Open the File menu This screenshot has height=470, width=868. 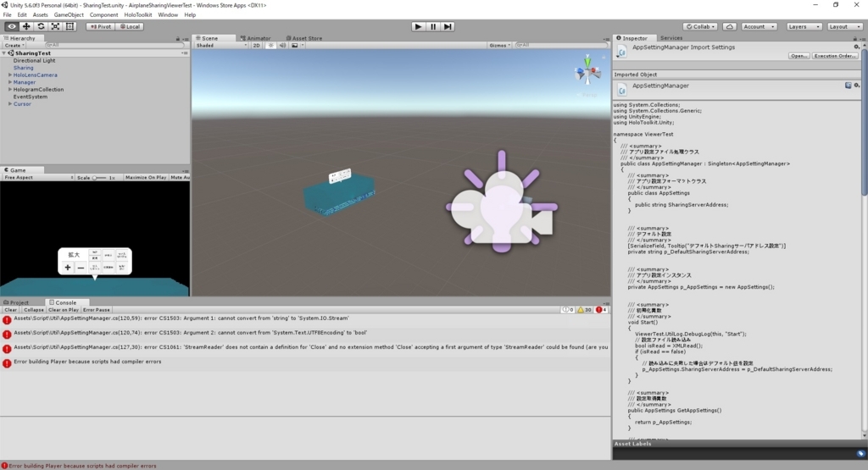click(7, 15)
